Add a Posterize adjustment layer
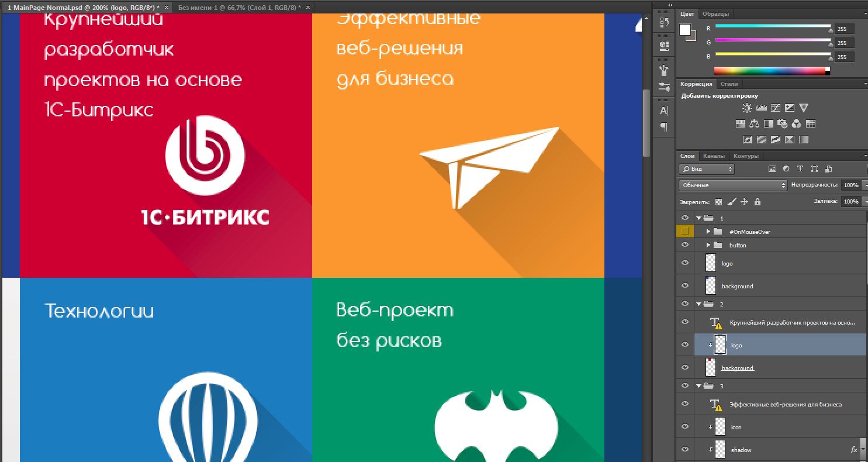Viewport: 868px width, 462px height. [x=761, y=140]
